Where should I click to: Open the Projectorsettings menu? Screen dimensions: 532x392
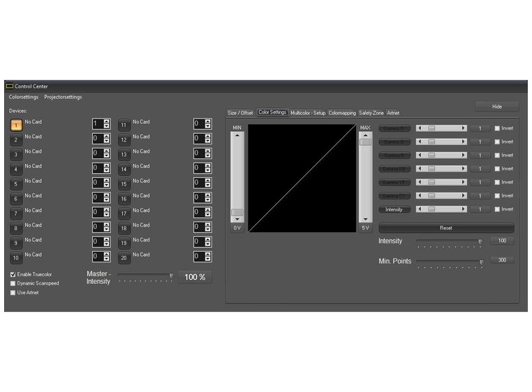(63, 97)
